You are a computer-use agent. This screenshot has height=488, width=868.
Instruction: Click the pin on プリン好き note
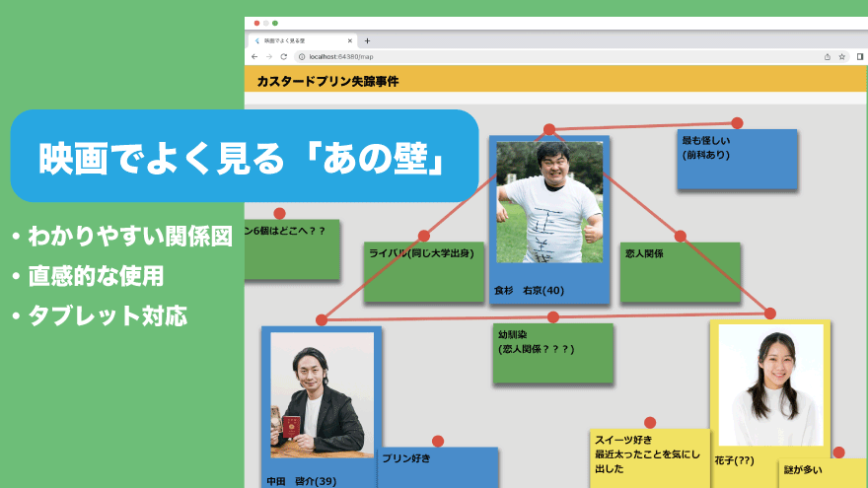click(x=438, y=441)
